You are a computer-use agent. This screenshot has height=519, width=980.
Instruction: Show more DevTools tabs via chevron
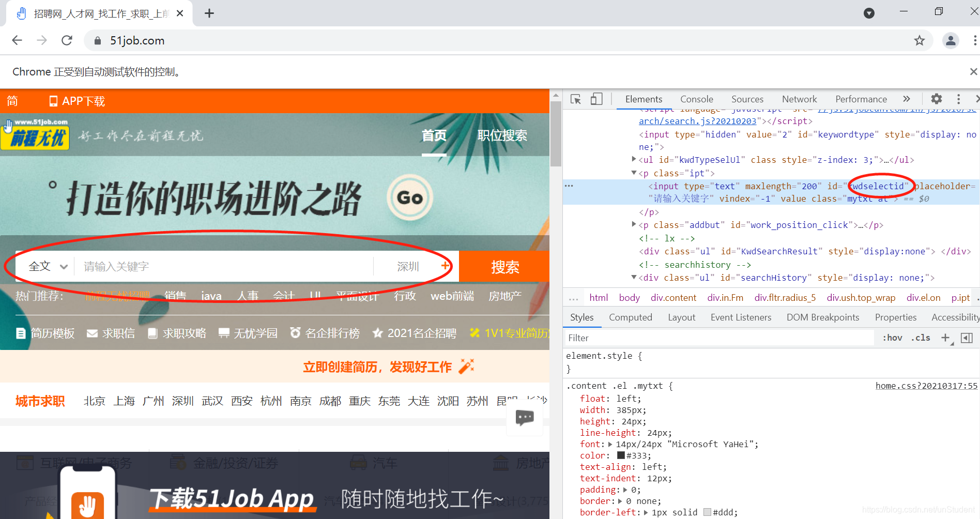tap(907, 99)
